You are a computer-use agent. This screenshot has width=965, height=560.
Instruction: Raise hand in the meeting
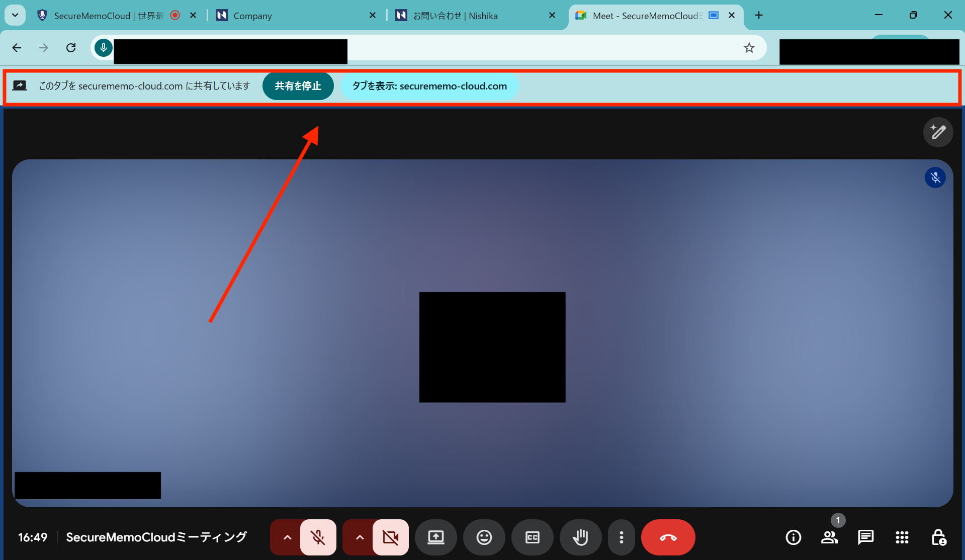coord(580,537)
